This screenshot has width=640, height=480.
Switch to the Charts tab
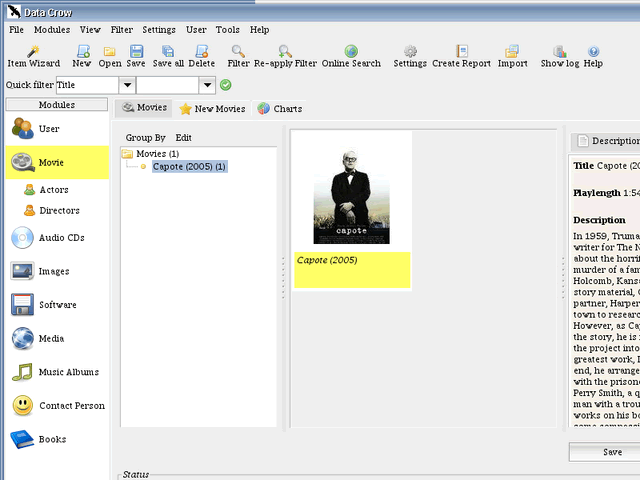tap(279, 108)
